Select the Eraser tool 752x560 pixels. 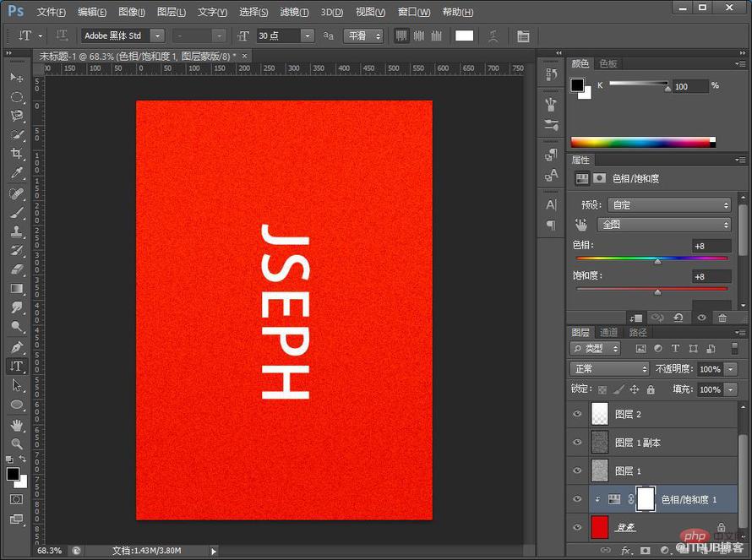(x=16, y=269)
